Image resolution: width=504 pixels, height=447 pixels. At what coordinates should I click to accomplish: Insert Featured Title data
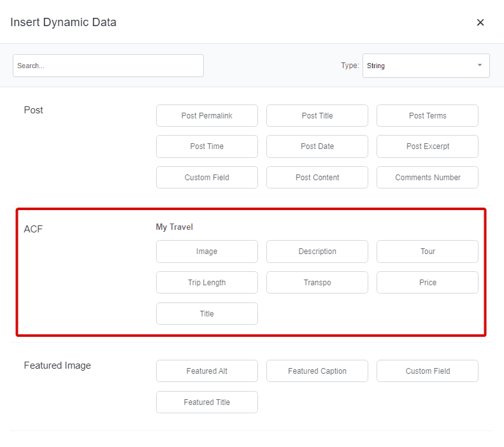(206, 402)
